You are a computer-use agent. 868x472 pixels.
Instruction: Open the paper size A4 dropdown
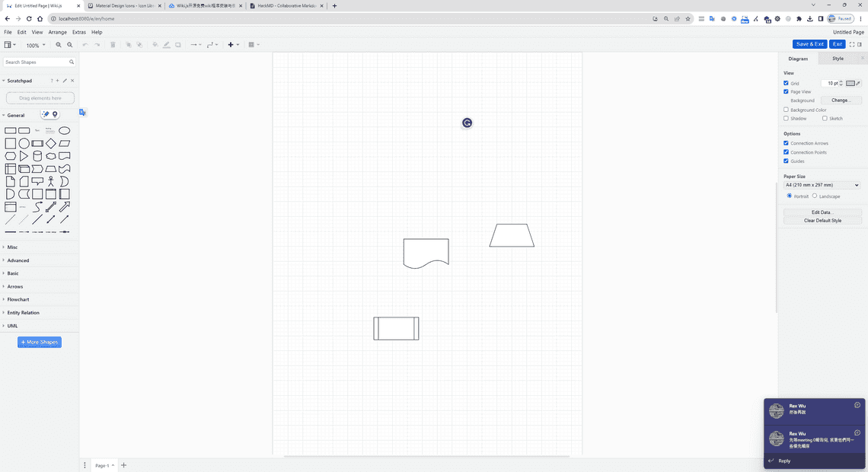click(822, 185)
